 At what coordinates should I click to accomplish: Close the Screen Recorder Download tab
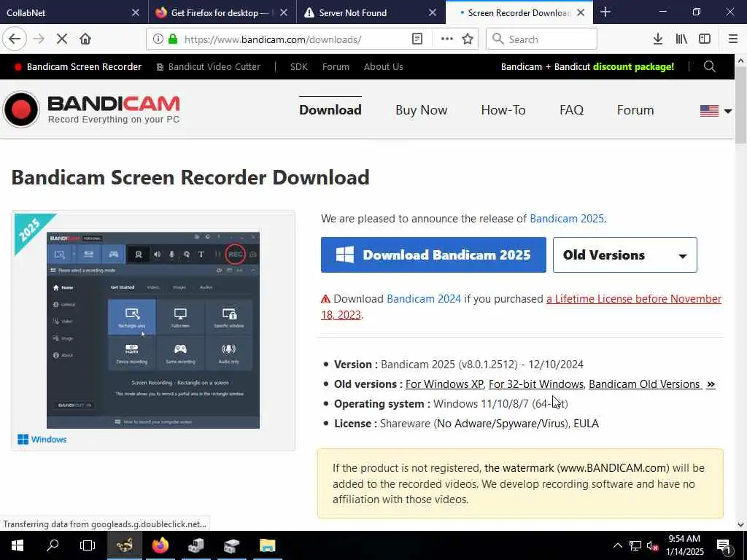(x=581, y=12)
